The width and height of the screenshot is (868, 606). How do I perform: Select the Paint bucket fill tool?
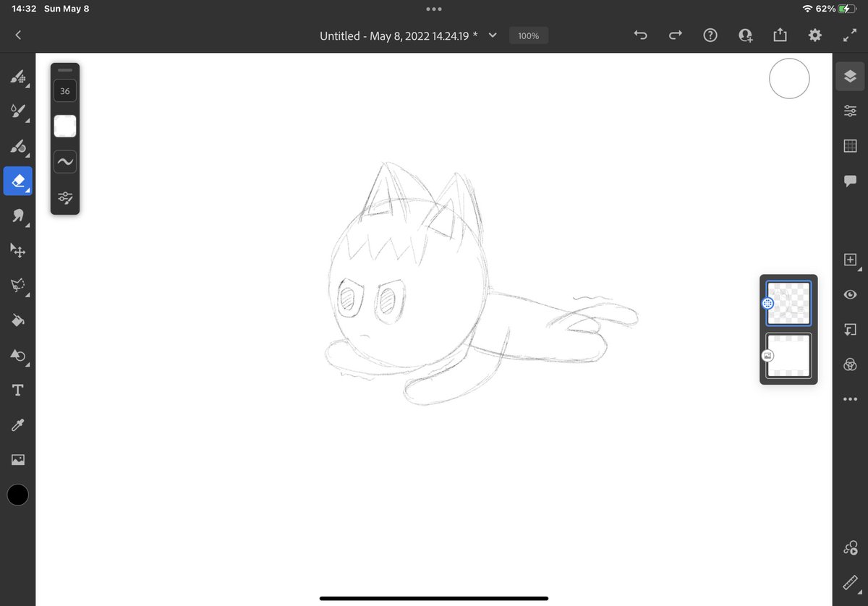pos(17,320)
